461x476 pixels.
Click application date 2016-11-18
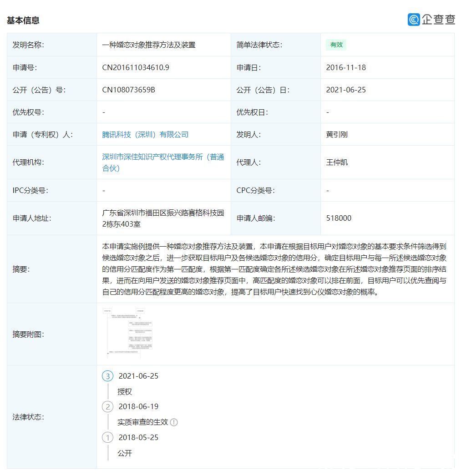click(x=346, y=67)
